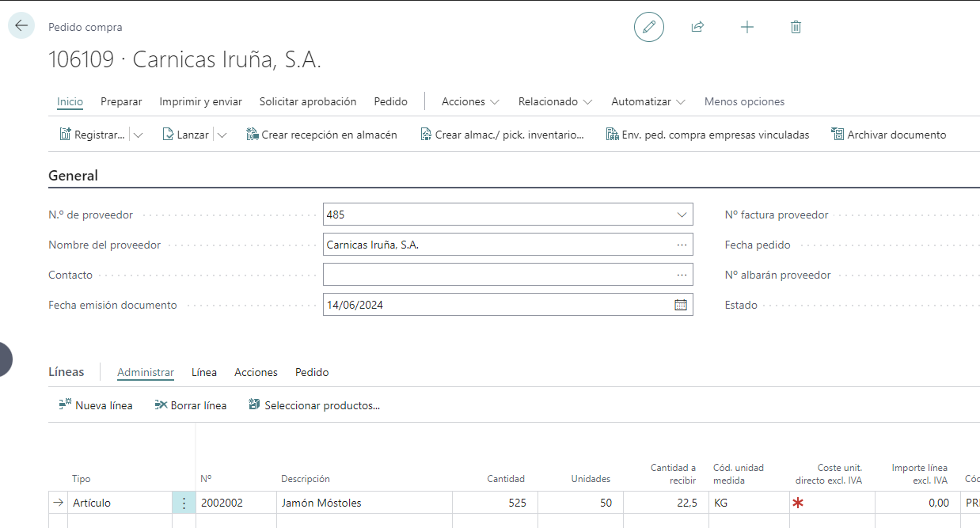The image size is (980, 528).
Task: Click three-dot menu on Artículo row
Action: 184,503
